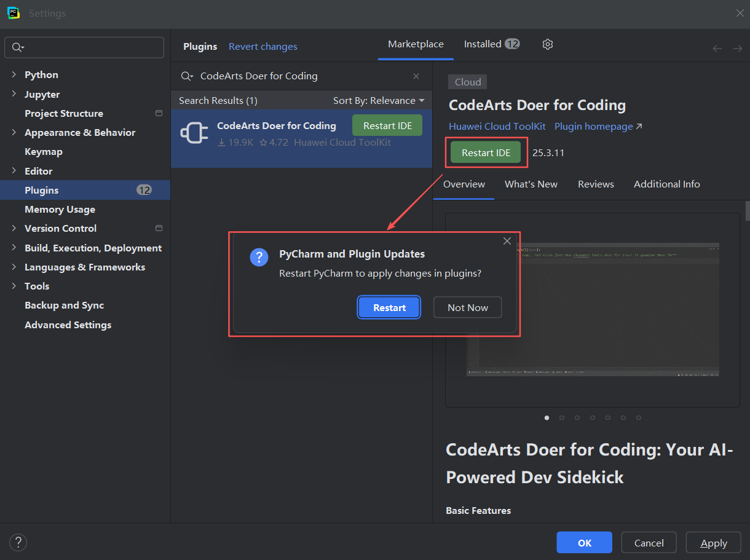This screenshot has width=750, height=560.
Task: Expand Languages & Frameworks node
Action: click(x=14, y=267)
